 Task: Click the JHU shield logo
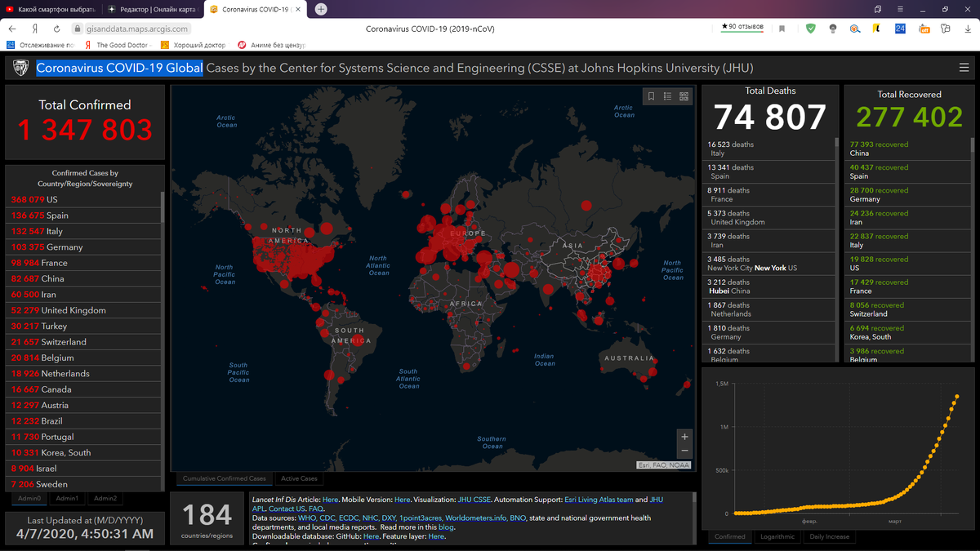click(x=20, y=68)
